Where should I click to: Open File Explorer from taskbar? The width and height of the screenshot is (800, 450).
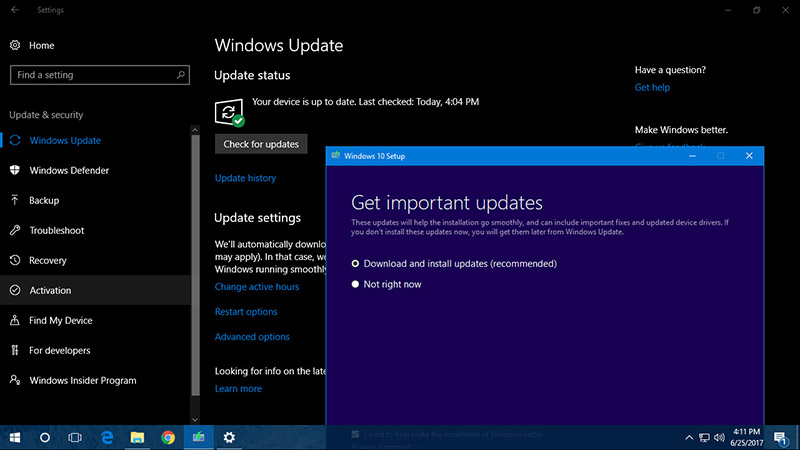coord(137,437)
